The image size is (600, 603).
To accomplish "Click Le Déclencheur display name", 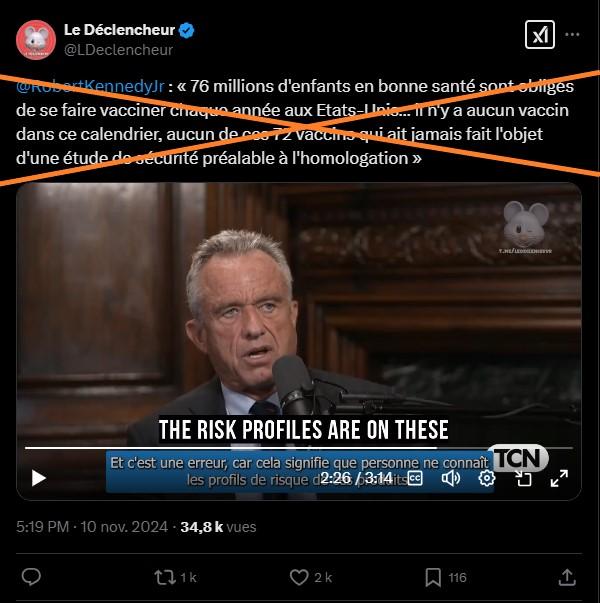I will pyautogui.click(x=119, y=30).
